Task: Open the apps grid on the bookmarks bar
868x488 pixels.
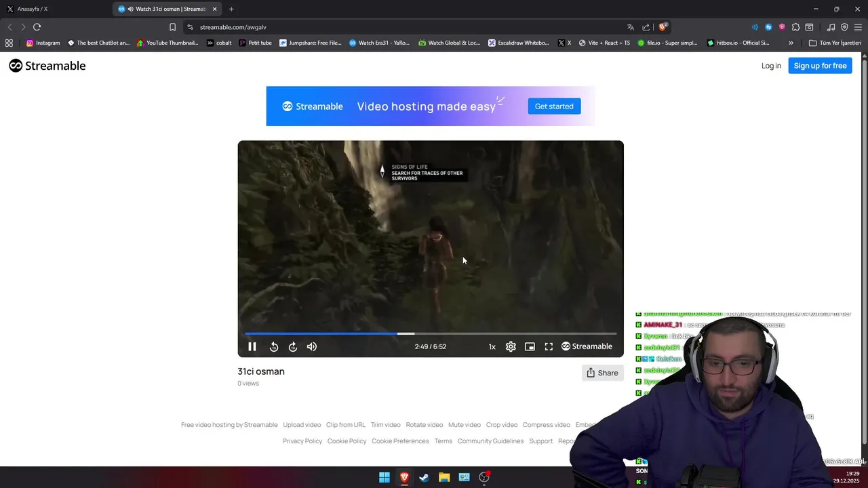Action: coord(9,43)
